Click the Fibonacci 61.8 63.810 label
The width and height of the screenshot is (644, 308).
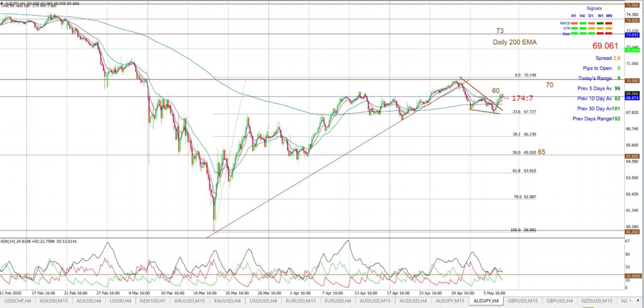point(524,171)
